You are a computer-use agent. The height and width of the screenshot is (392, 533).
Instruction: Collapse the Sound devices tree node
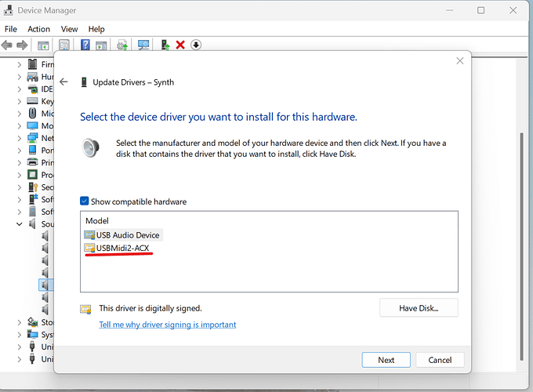[x=19, y=223]
